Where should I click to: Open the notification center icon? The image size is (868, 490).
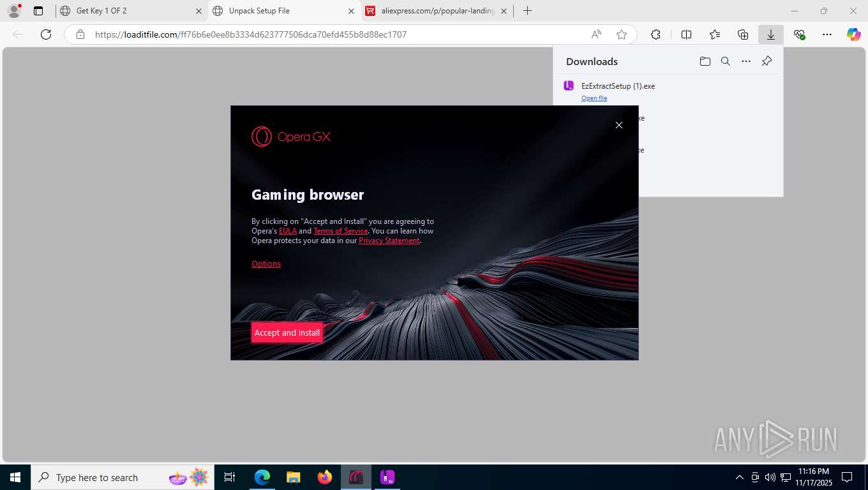tap(847, 477)
